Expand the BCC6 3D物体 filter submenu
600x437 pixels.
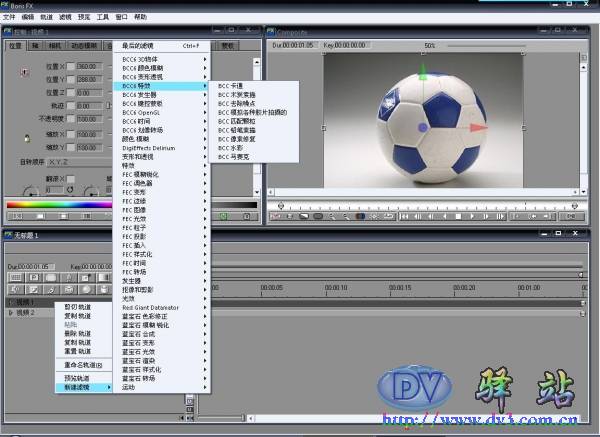coord(161,59)
